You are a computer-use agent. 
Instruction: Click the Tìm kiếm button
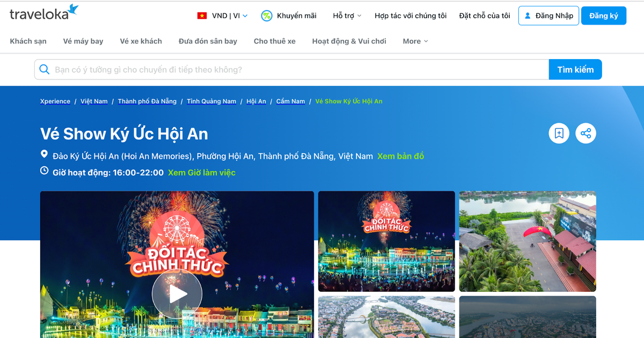pyautogui.click(x=575, y=69)
